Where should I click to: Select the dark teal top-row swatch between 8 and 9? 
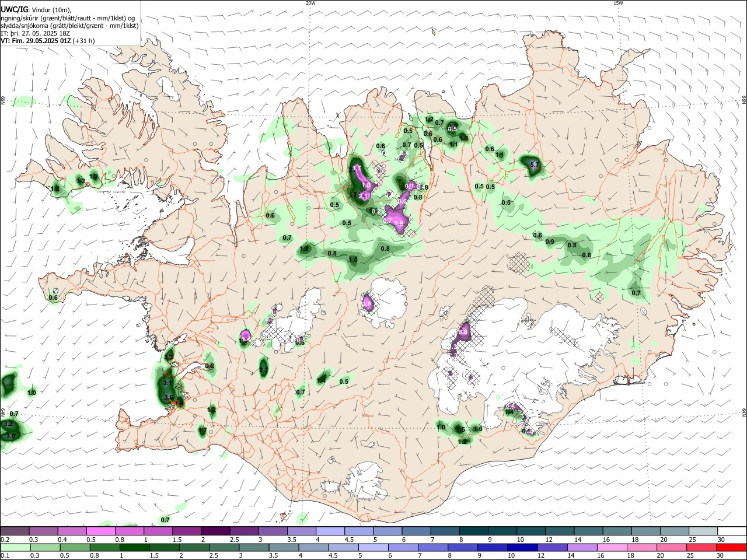[473, 531]
